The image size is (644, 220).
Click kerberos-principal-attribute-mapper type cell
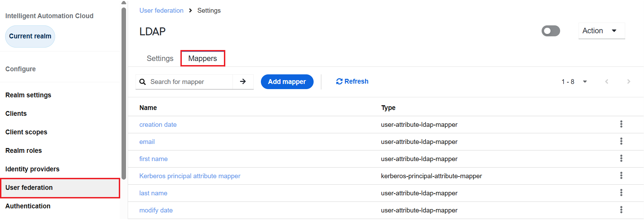[x=431, y=176]
